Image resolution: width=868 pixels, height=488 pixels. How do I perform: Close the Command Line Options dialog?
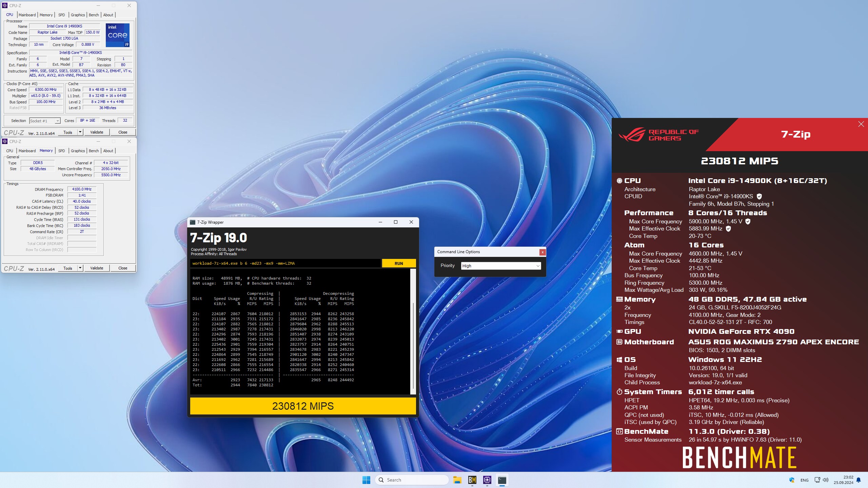pyautogui.click(x=542, y=252)
